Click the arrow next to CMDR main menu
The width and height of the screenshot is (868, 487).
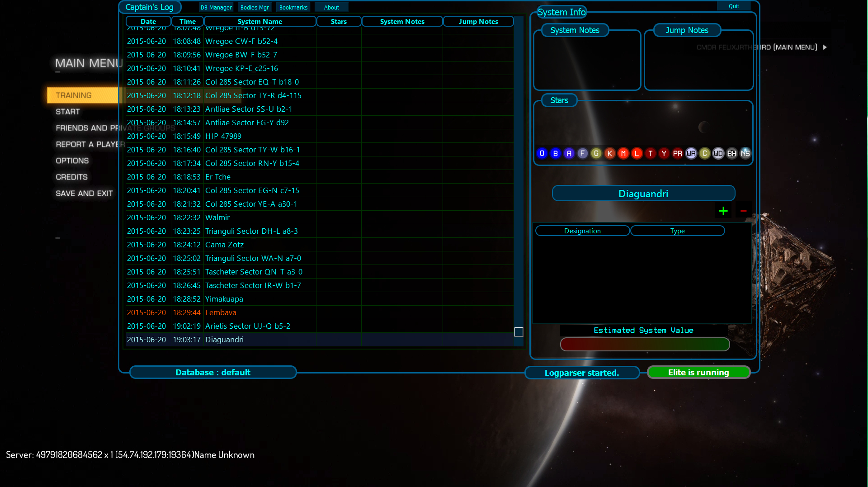tap(825, 47)
